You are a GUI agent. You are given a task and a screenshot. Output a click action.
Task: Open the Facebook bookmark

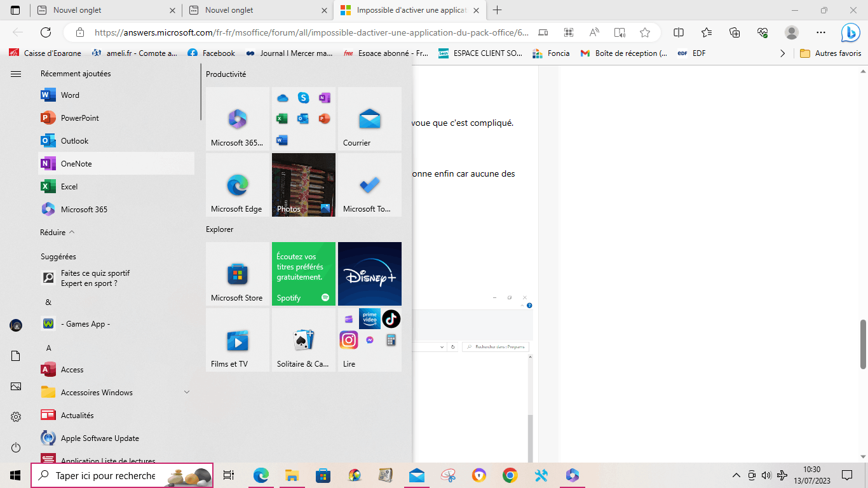click(211, 53)
